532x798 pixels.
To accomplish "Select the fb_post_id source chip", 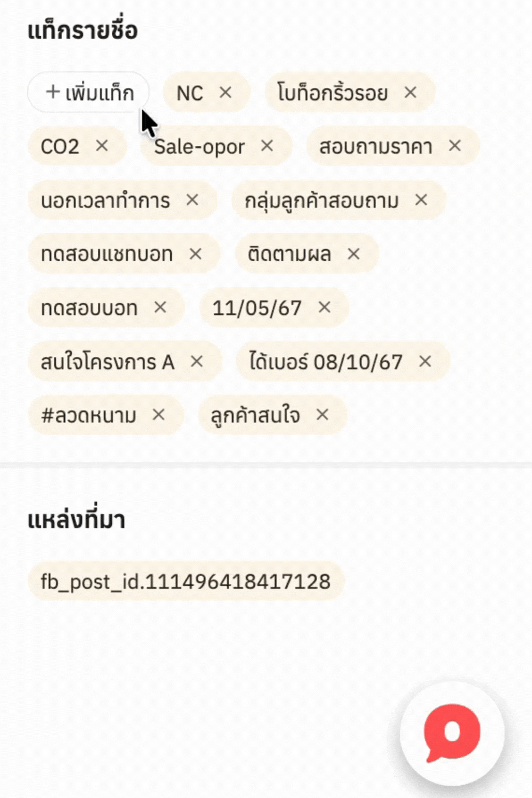I will pos(186,581).
